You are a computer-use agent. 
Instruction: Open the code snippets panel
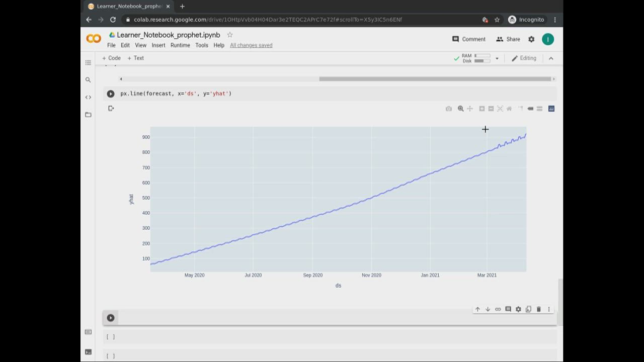pos(88,97)
